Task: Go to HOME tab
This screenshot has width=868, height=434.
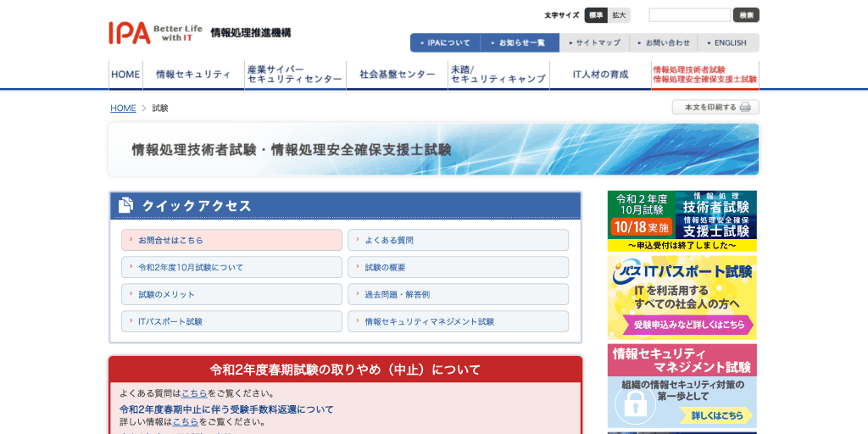Action: (125, 75)
